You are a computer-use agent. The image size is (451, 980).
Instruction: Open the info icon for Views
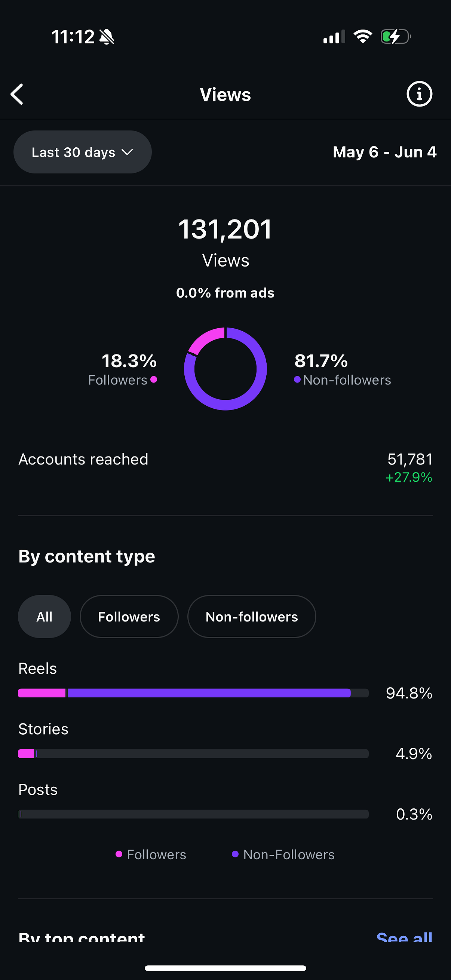point(419,94)
